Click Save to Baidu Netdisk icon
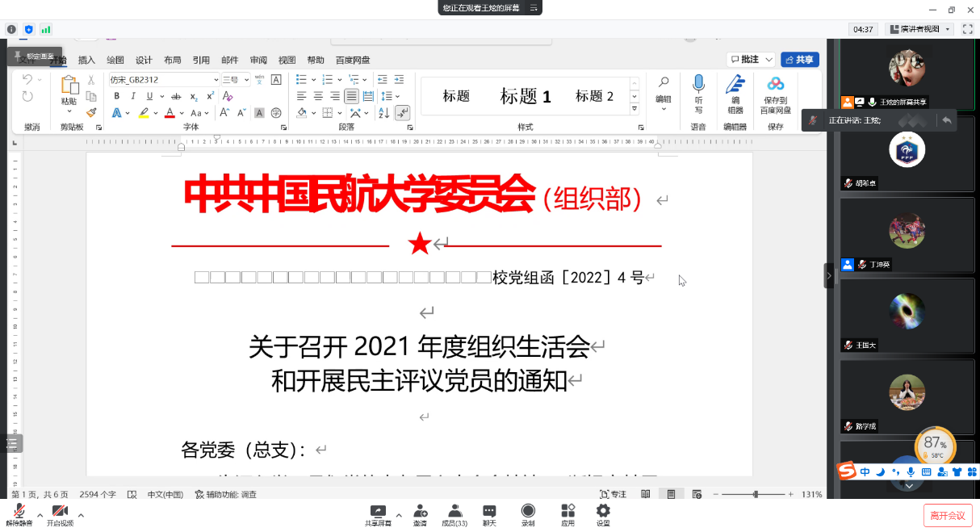980x532 pixels. coord(775,84)
